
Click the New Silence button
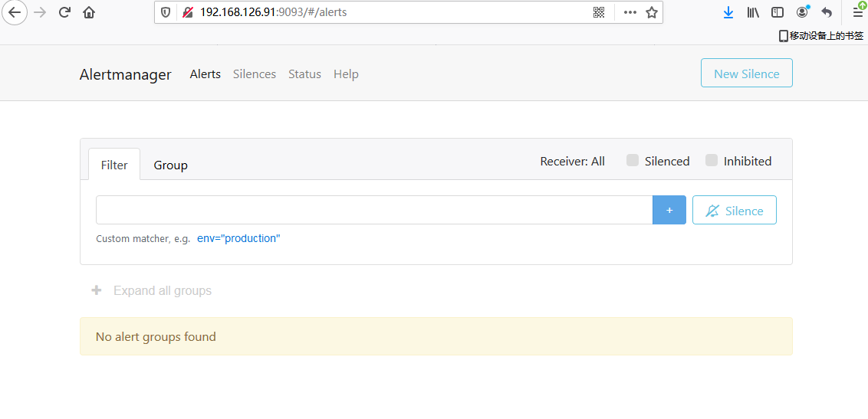click(x=747, y=73)
